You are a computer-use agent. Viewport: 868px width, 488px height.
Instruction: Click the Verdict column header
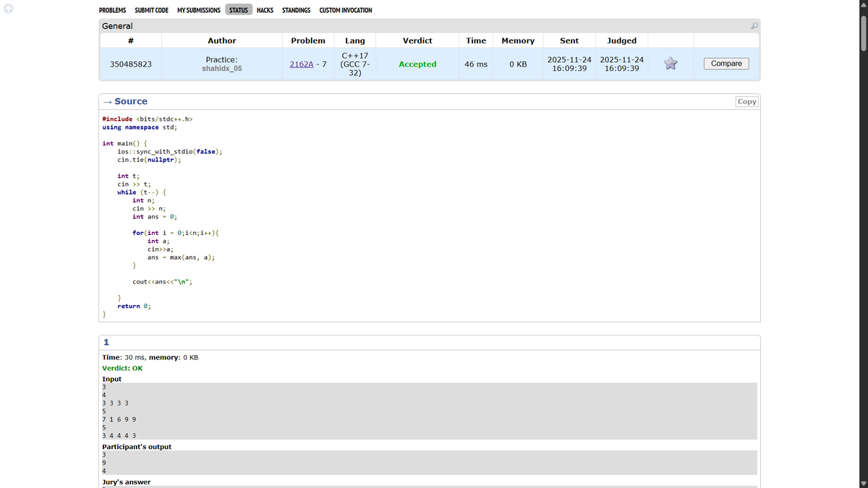417,40
